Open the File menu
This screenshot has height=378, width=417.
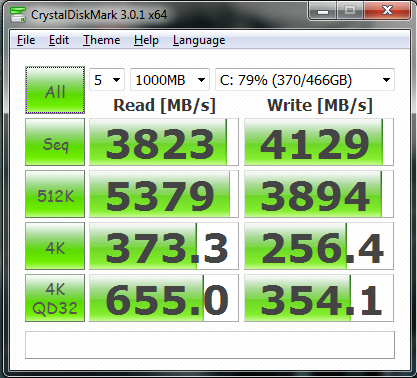[x=26, y=40]
